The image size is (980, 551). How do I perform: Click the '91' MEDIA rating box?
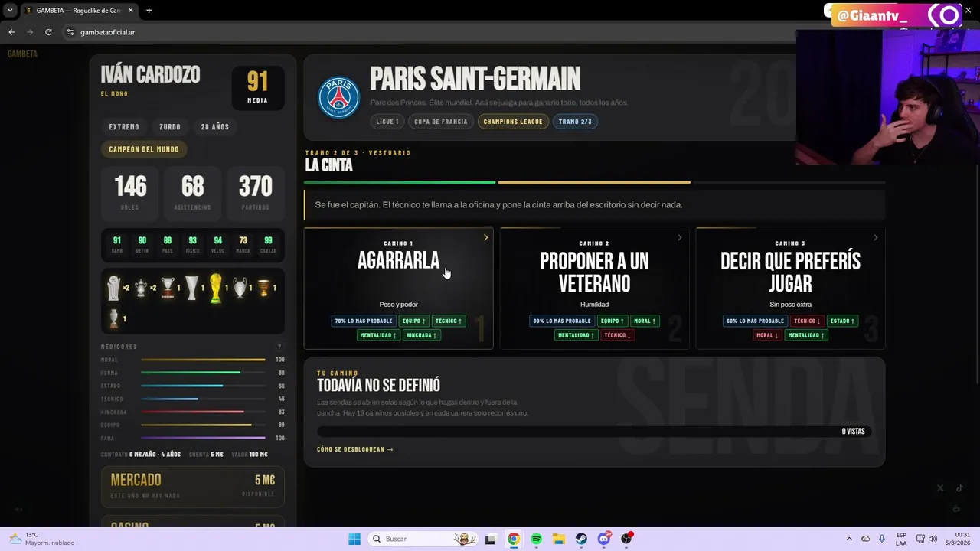pyautogui.click(x=258, y=87)
